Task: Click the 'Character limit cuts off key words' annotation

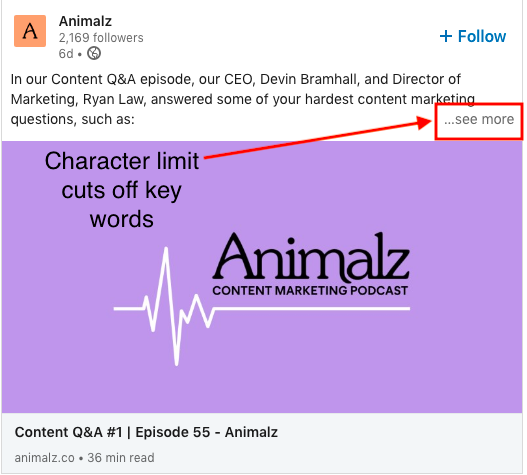Action: click(x=122, y=190)
